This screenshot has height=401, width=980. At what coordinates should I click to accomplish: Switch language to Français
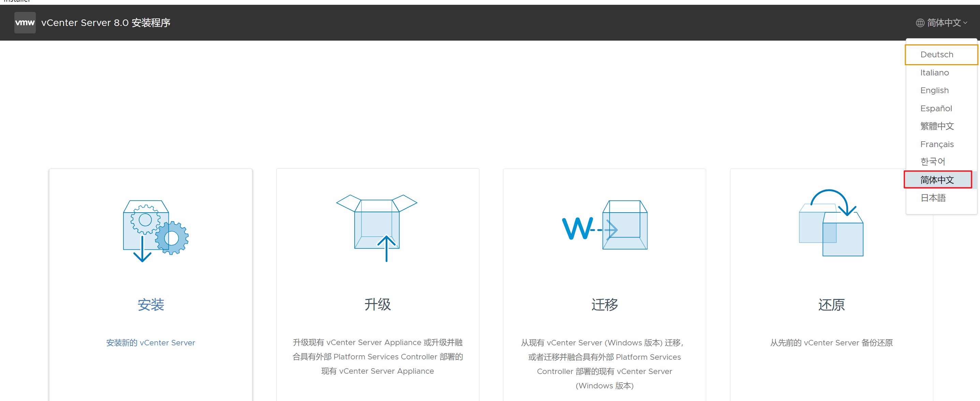coord(937,144)
